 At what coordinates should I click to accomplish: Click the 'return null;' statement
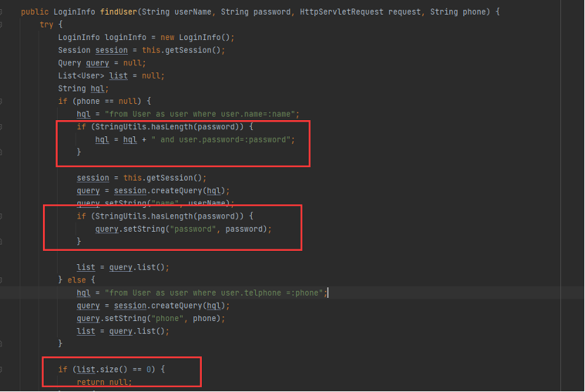tap(104, 382)
